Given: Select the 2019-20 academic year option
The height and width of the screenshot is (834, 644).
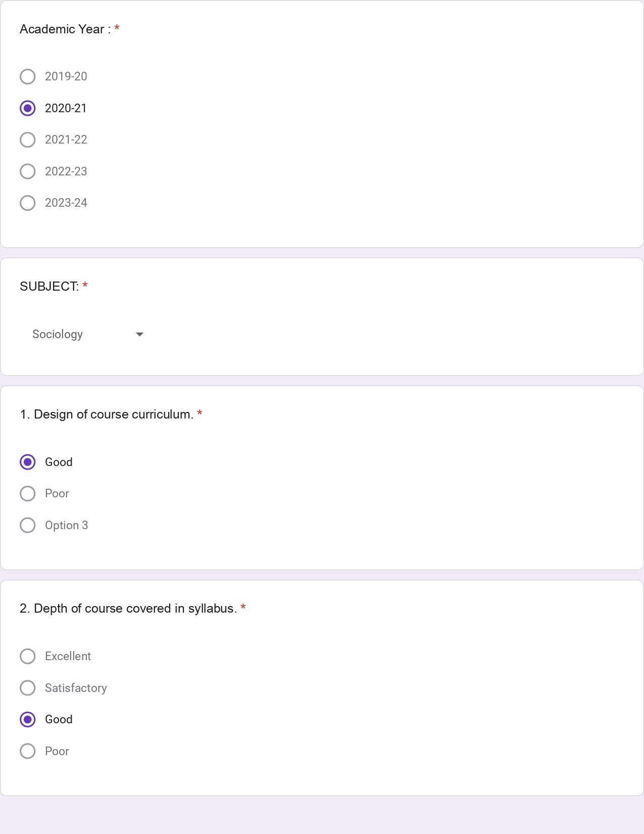Looking at the screenshot, I should coord(28,77).
